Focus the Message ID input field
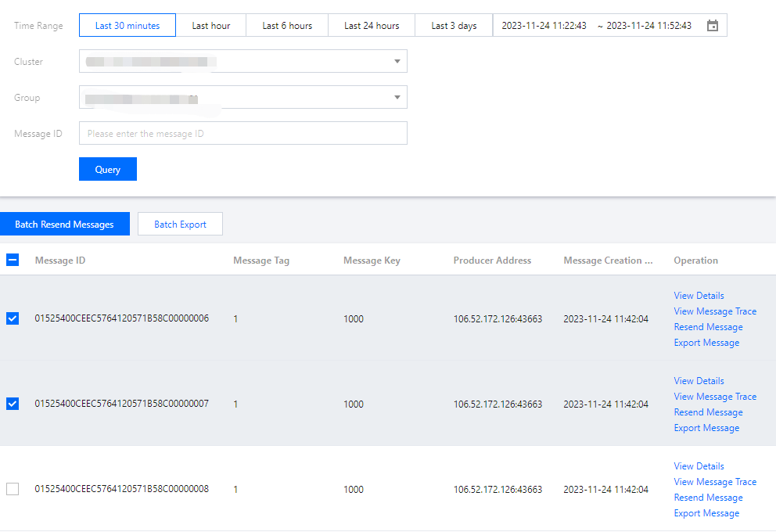776x532 pixels. click(242, 133)
